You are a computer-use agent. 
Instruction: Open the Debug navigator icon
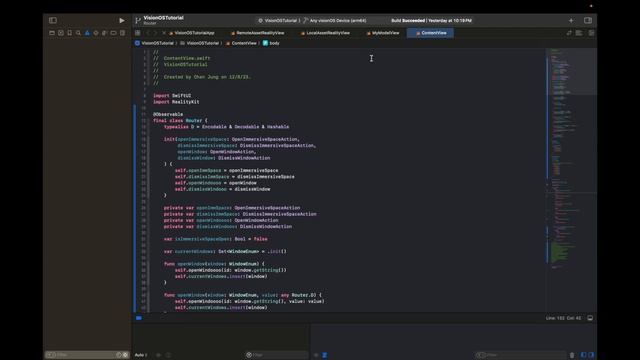(x=104, y=33)
